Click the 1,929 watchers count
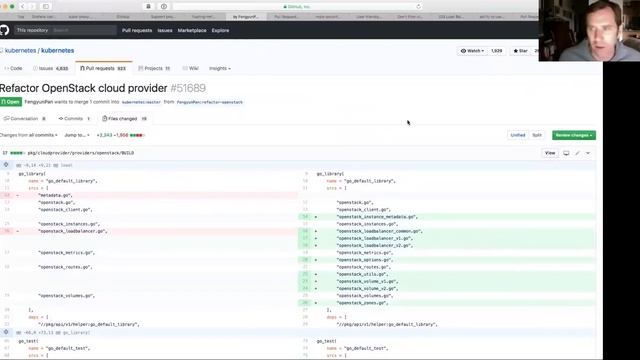The height and width of the screenshot is (360, 640). pos(496,51)
